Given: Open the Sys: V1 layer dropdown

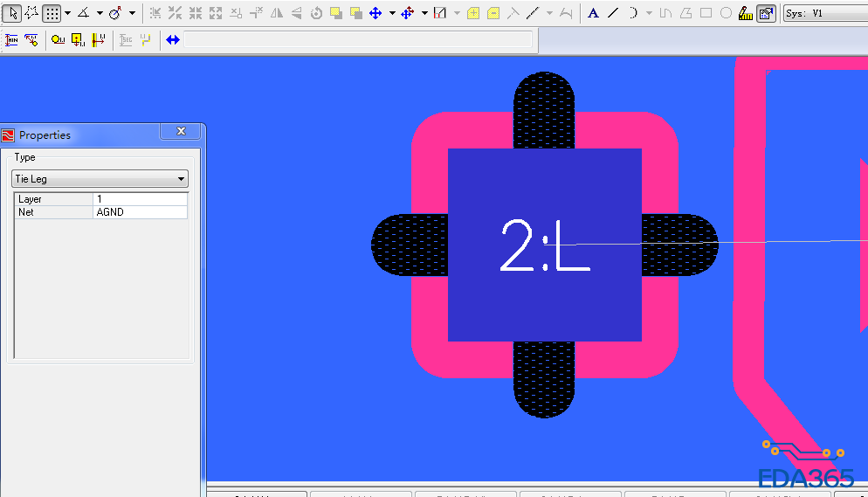Looking at the screenshot, I should (x=824, y=13).
